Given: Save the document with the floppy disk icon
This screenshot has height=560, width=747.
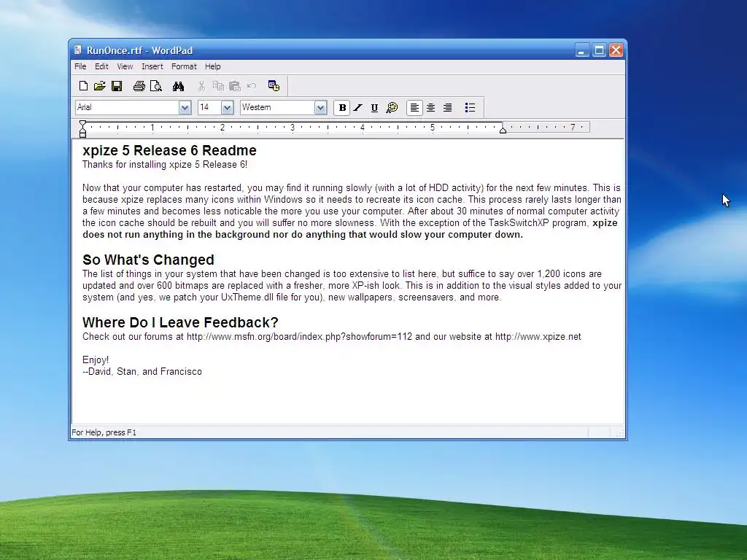Looking at the screenshot, I should 117,86.
